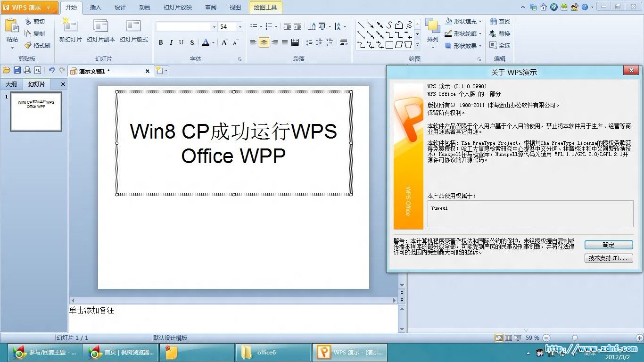Align text left

pyautogui.click(x=253, y=43)
